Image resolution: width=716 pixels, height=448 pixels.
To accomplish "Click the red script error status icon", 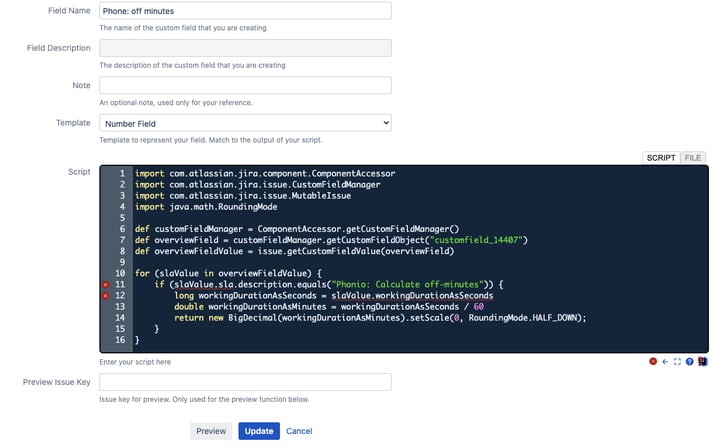I will [x=653, y=361].
